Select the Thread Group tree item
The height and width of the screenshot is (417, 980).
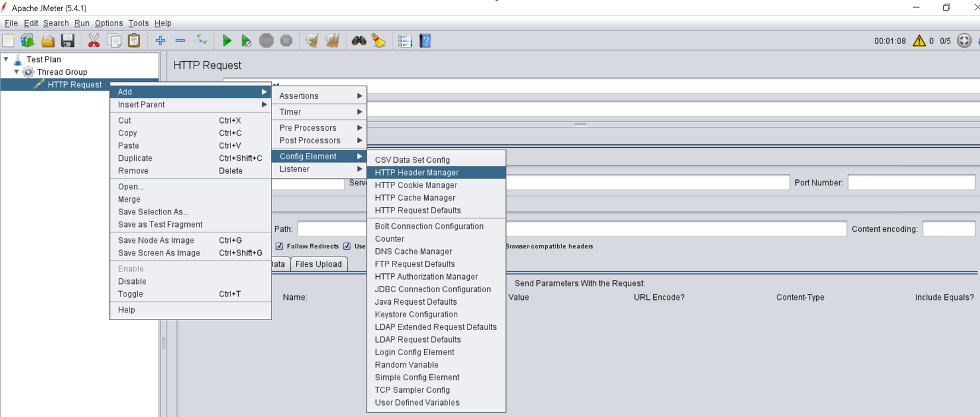(62, 72)
